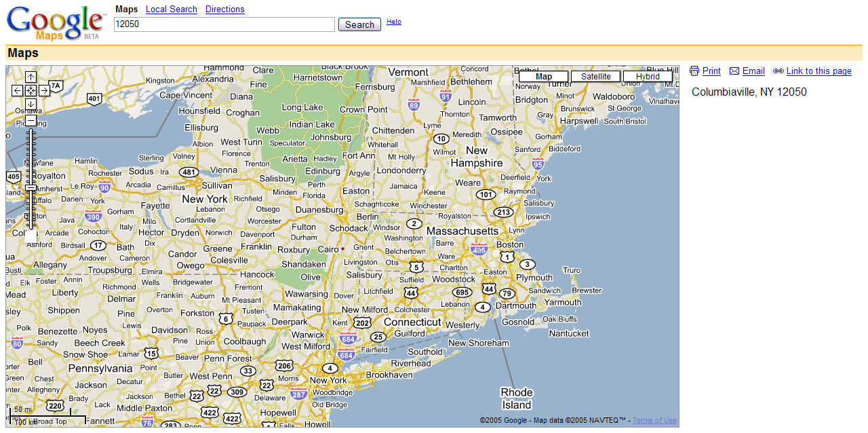Click the printer icon beside Print
This screenshot has height=433, width=868.
694,71
